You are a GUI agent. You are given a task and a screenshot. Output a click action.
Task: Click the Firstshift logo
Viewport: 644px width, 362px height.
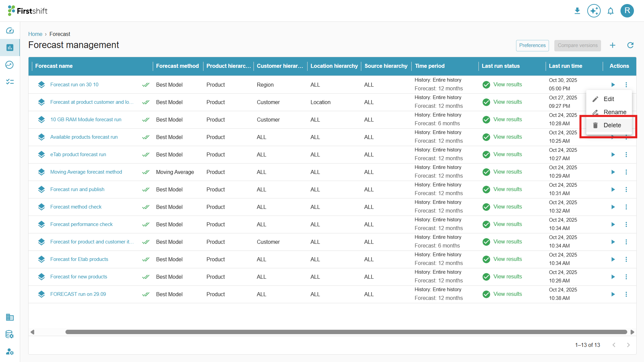coord(28,11)
